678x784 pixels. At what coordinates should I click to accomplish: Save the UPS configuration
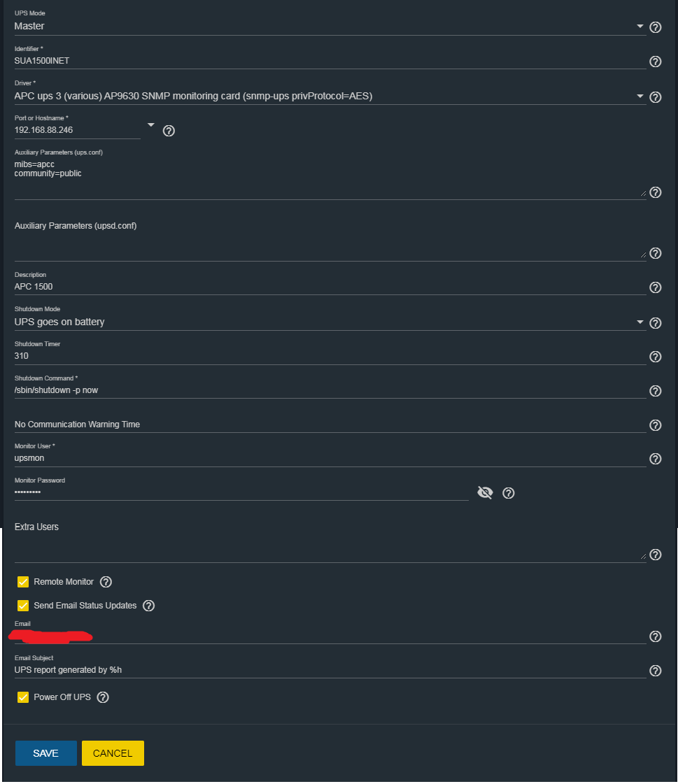pyautogui.click(x=46, y=753)
